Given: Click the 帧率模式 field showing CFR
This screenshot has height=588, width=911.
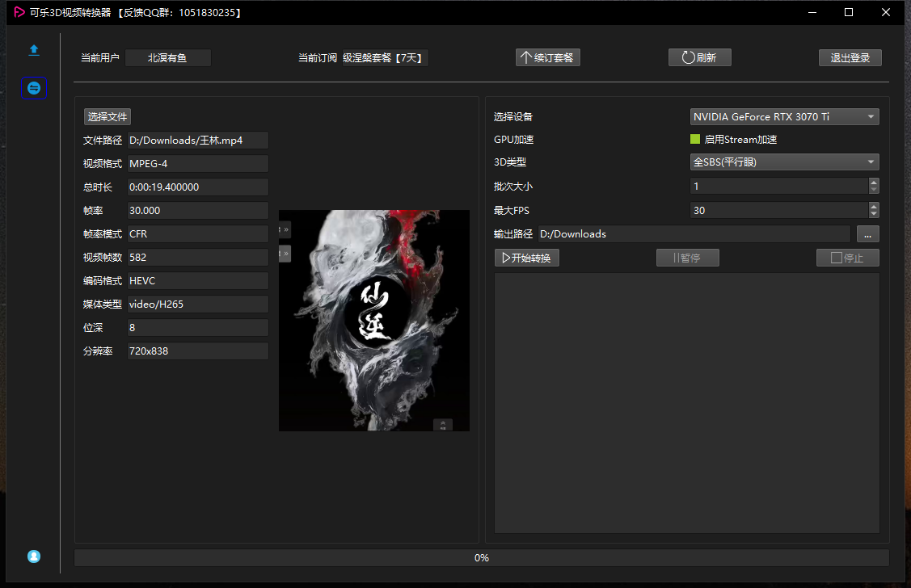Looking at the screenshot, I should tap(197, 234).
